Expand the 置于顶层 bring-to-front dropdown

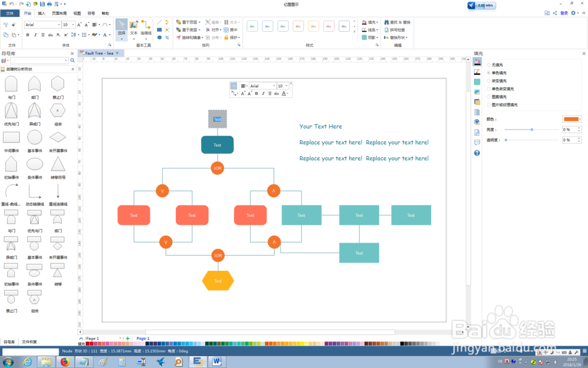coord(199,22)
